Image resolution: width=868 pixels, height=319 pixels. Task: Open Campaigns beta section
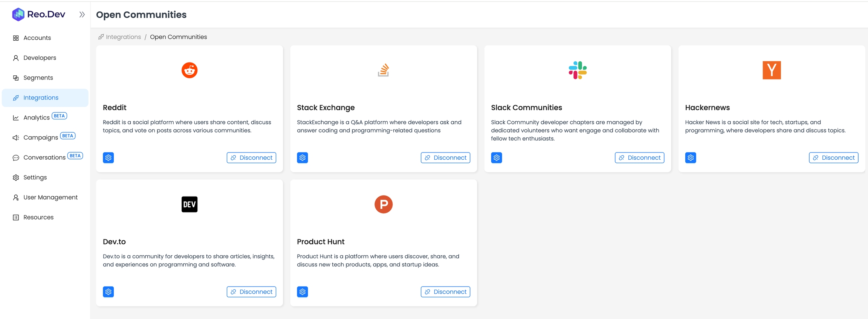pyautogui.click(x=41, y=138)
